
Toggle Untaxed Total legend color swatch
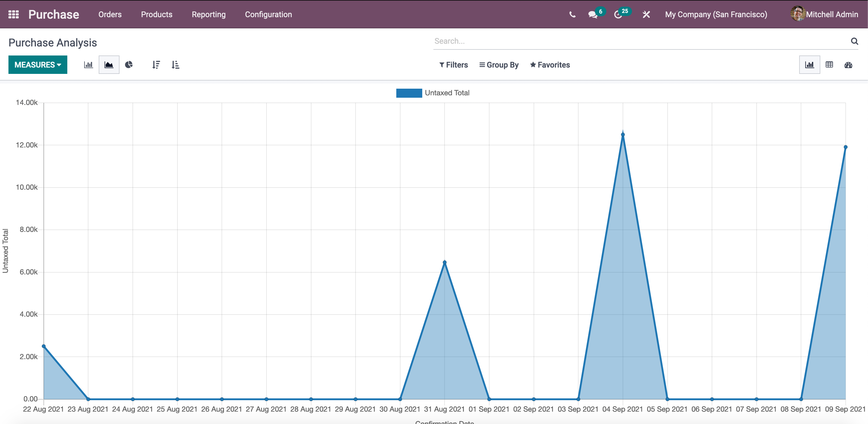point(409,93)
